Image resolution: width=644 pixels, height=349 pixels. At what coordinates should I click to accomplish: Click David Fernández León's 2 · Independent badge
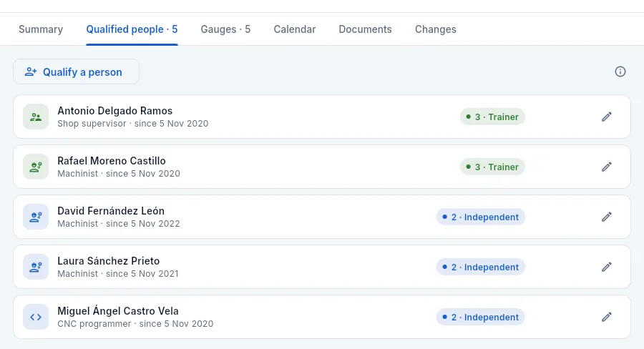(x=481, y=217)
